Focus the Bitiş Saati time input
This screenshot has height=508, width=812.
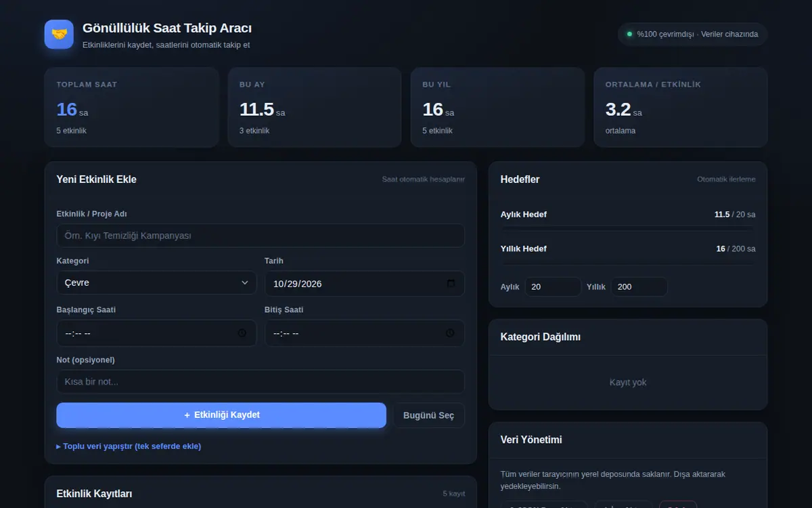[x=365, y=333]
